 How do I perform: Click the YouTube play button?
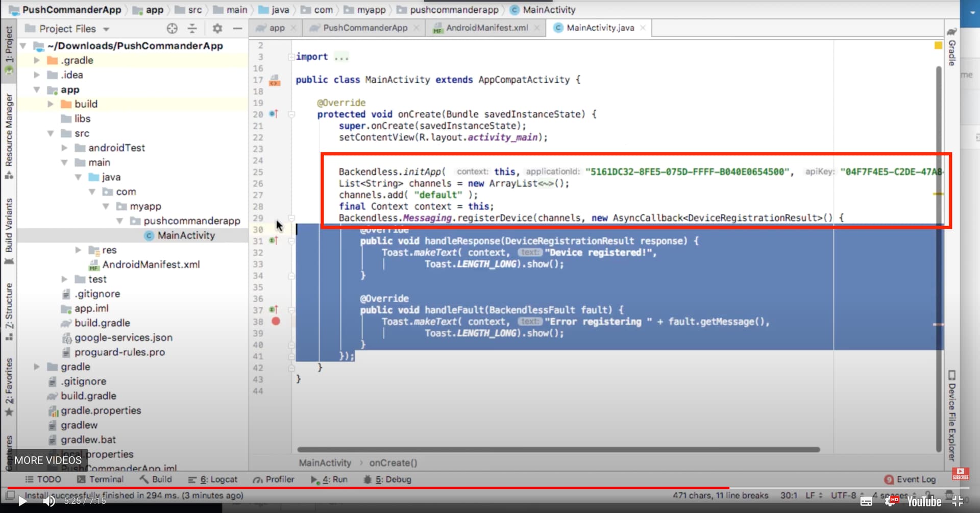[22, 501]
